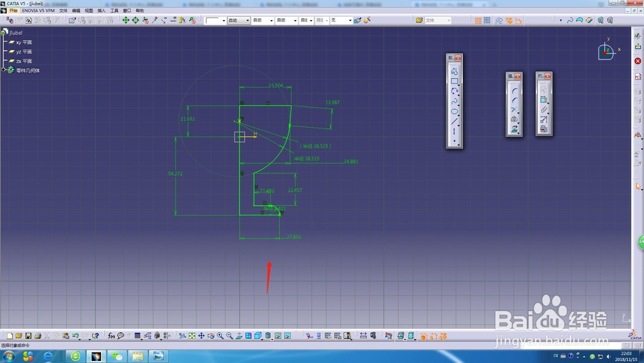Select the Spline sketch tool

tap(454, 101)
